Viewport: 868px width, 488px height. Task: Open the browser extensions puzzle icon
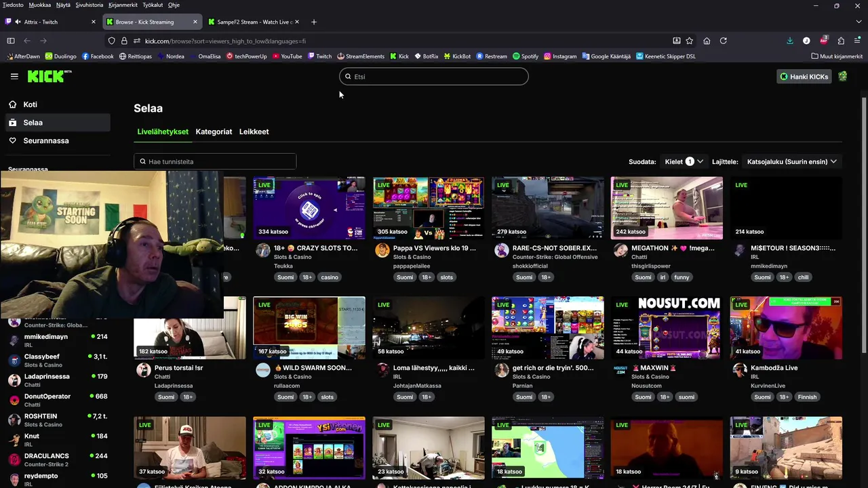(841, 41)
